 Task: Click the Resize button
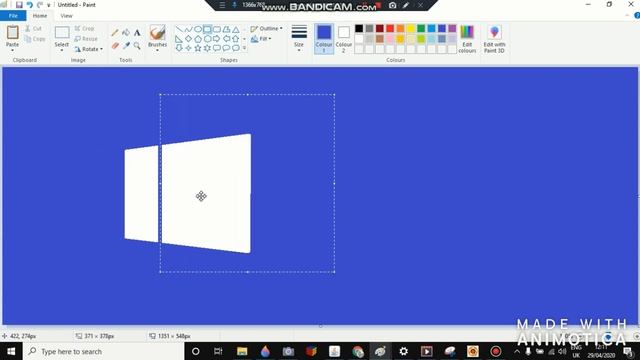(86, 39)
